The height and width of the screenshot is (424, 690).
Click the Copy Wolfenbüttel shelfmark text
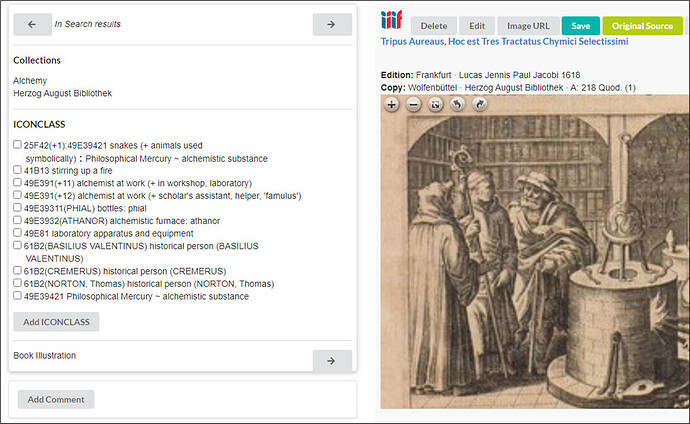coord(508,88)
